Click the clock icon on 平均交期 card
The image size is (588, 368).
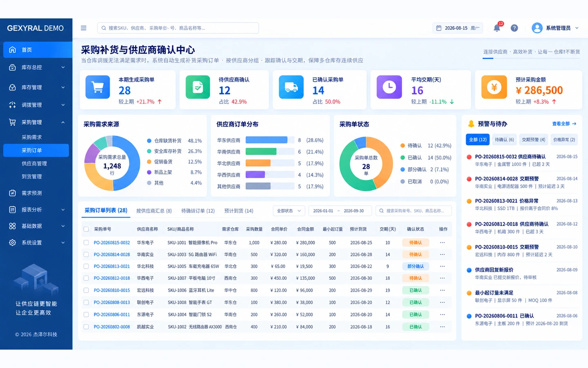(x=389, y=87)
